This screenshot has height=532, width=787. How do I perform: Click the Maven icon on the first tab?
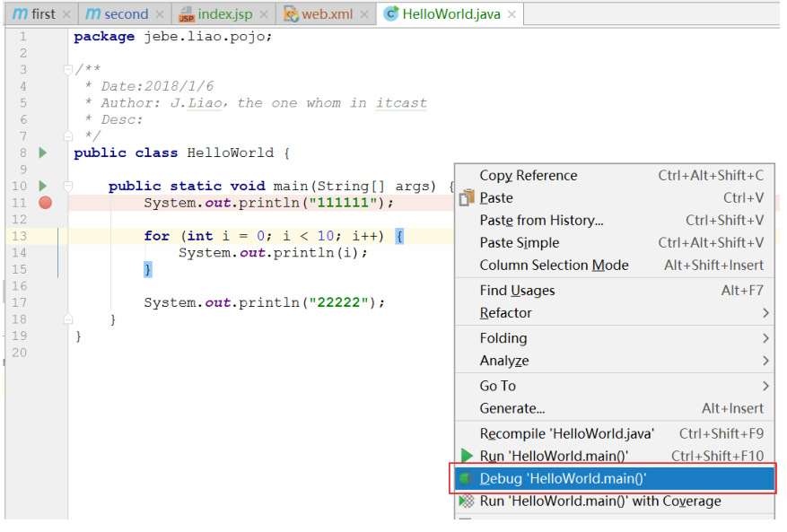tap(20, 14)
